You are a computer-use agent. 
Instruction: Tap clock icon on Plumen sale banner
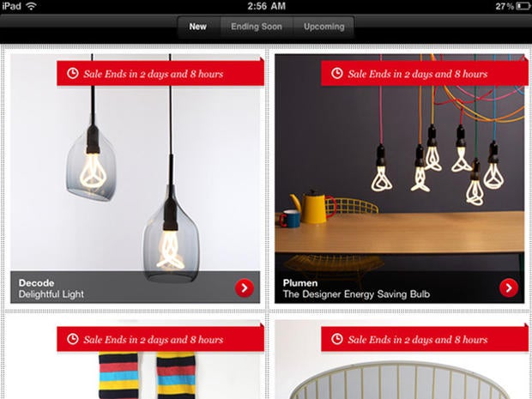[x=337, y=73]
